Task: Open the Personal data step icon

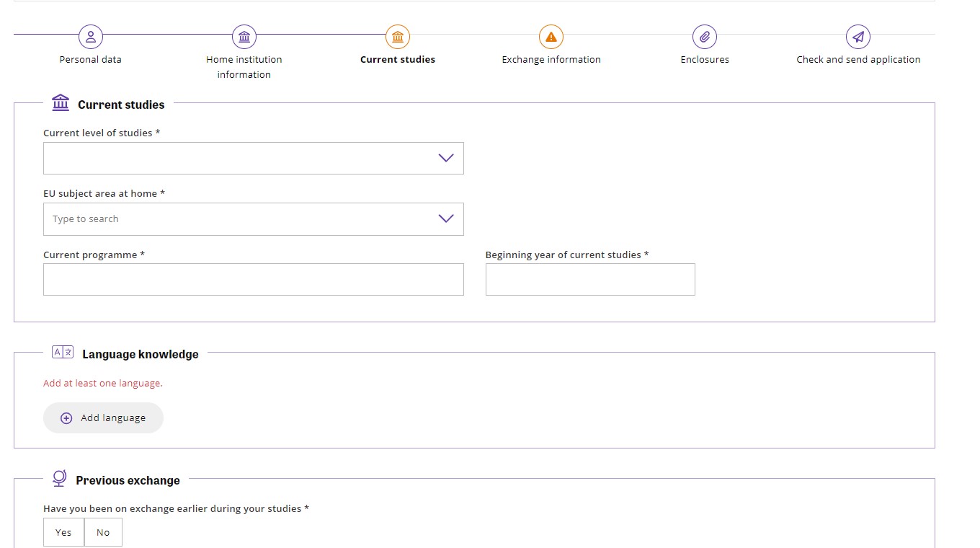Action: [x=90, y=36]
